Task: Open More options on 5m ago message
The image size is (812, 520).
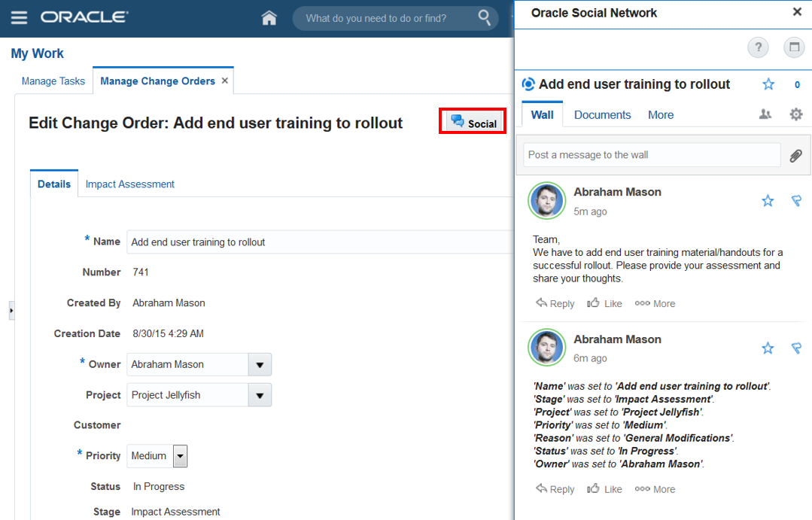Action: tap(655, 303)
